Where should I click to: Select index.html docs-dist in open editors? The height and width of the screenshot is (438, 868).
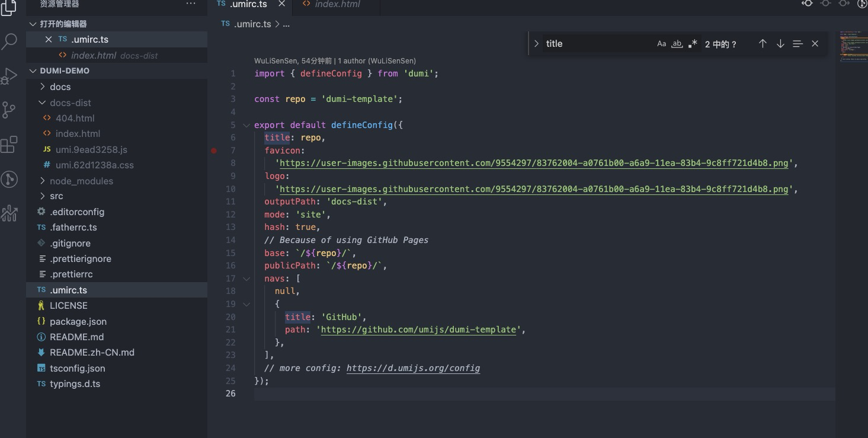117,55
